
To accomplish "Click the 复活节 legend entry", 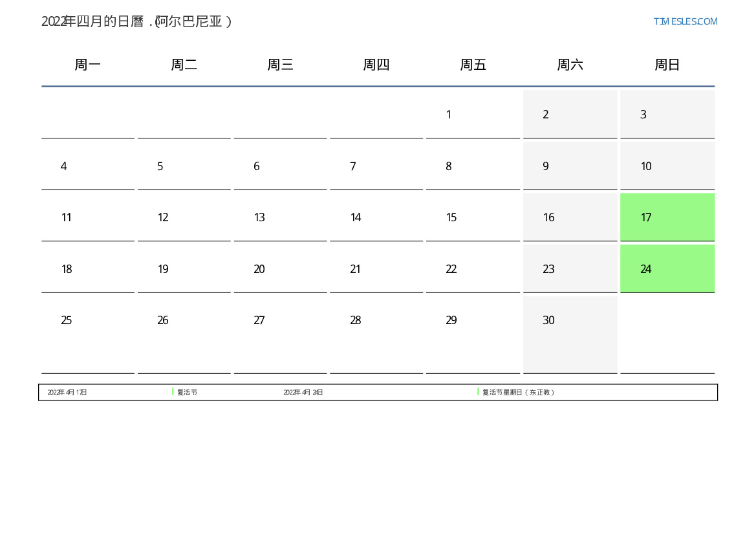I will tap(187, 393).
